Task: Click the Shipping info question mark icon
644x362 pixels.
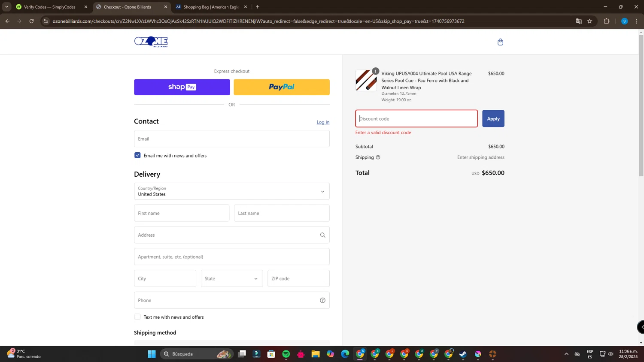Action: [x=378, y=157]
